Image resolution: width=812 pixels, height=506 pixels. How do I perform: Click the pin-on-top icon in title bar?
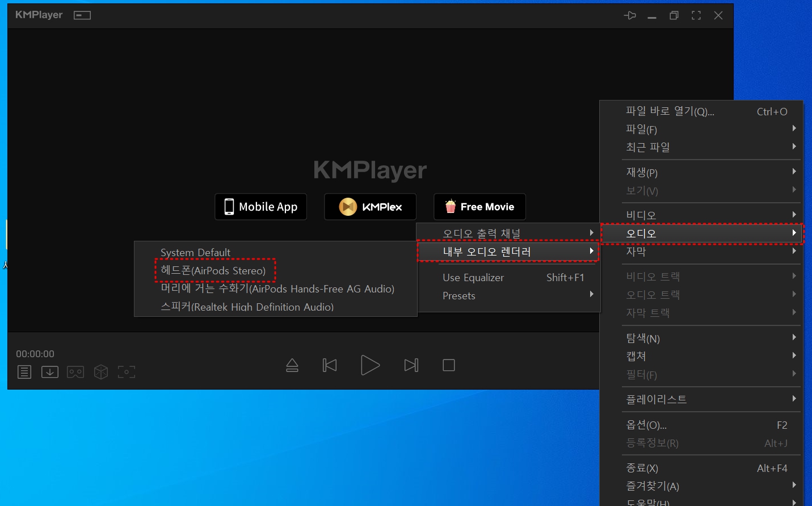click(x=630, y=15)
